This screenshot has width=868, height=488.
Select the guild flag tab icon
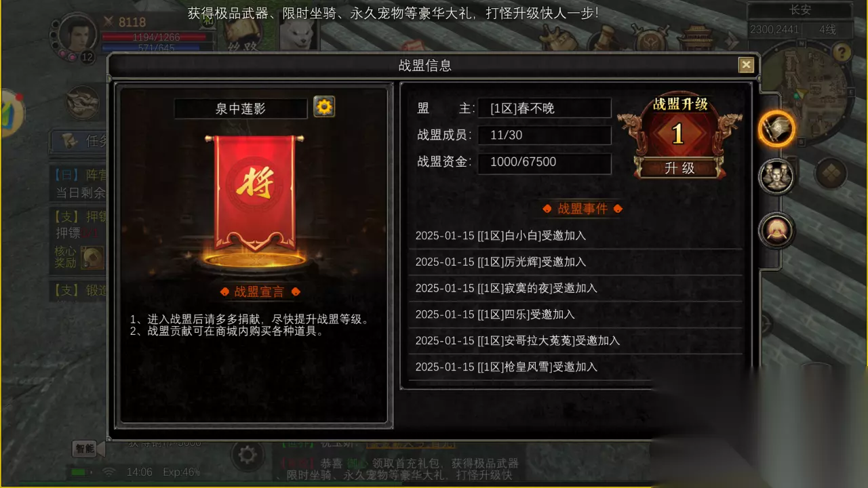(x=776, y=129)
